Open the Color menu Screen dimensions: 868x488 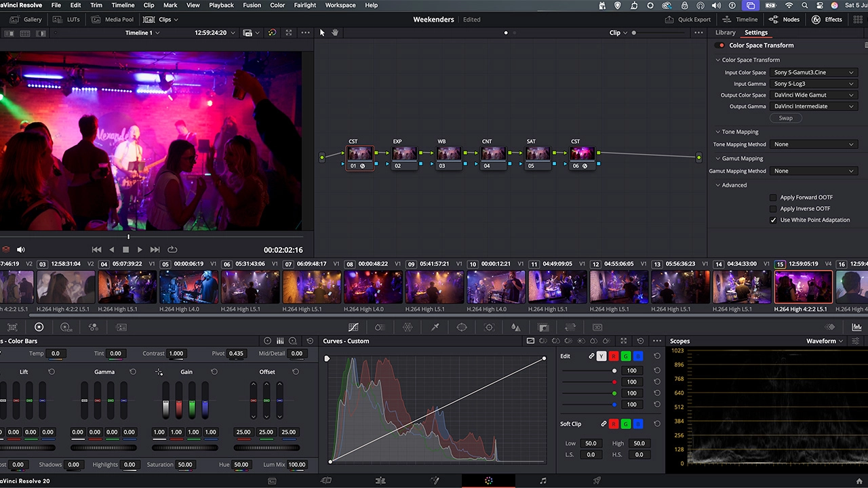tap(277, 5)
